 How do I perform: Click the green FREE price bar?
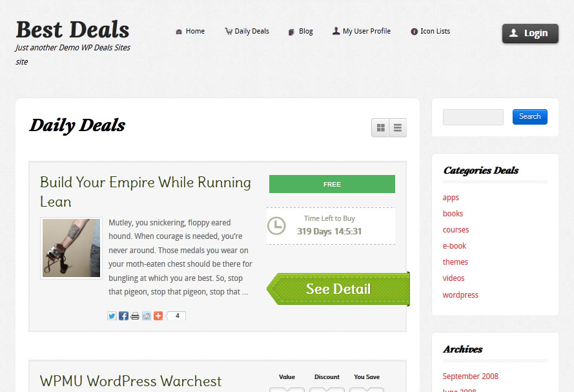point(332,184)
